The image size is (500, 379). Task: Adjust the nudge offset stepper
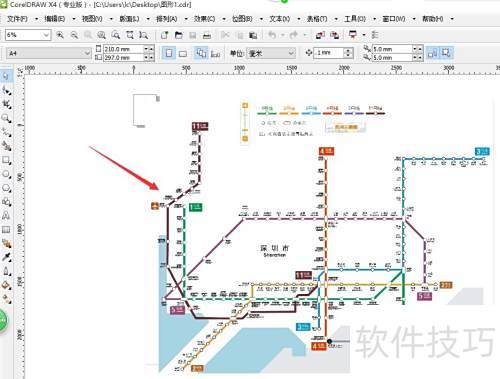click(x=348, y=53)
